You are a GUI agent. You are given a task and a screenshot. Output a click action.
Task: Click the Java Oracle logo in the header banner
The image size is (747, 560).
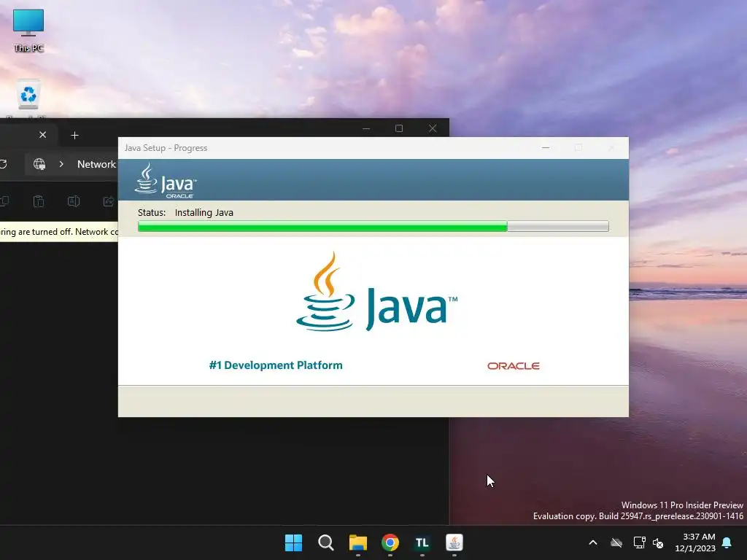166,181
